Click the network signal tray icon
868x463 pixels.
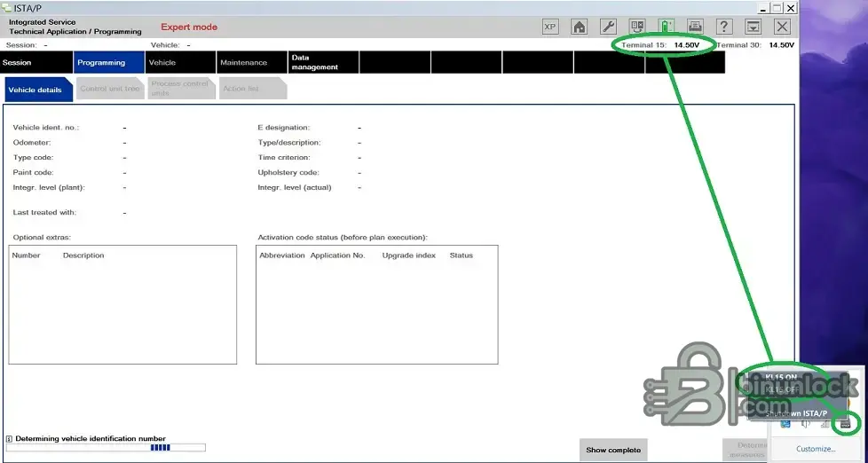(x=825, y=424)
